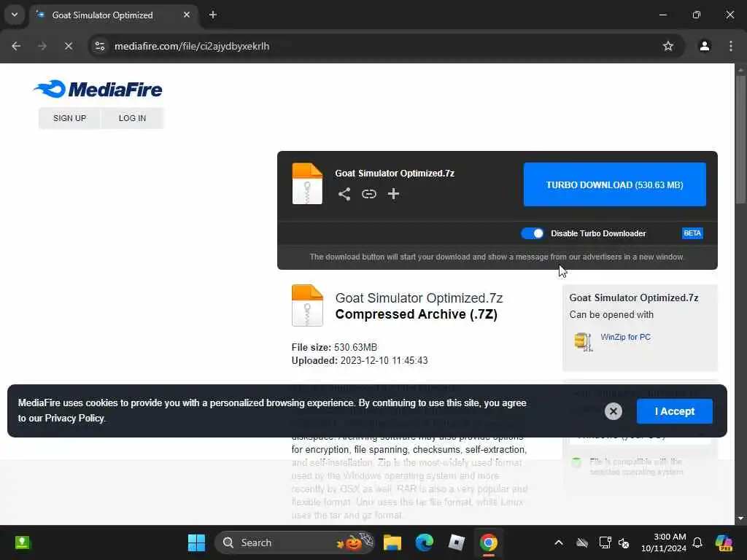Open Roblox from the taskbar

coord(456,542)
